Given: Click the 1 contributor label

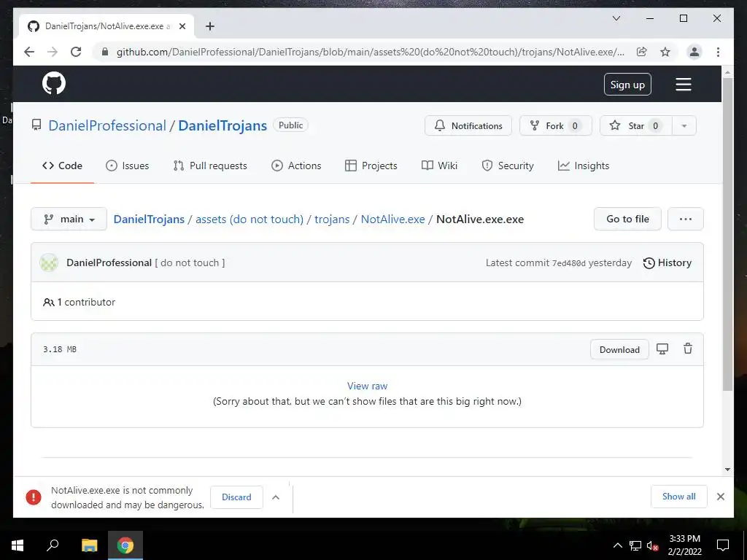Looking at the screenshot, I should [79, 302].
